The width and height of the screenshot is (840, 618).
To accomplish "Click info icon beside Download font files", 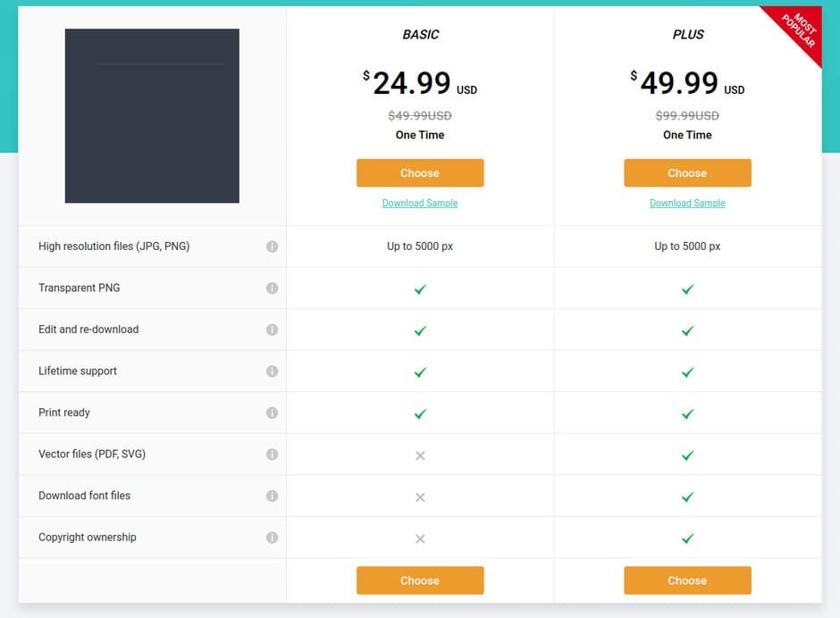I will 272,496.
